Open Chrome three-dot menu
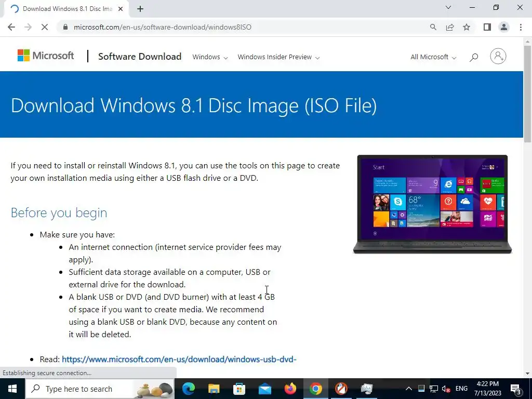Viewport: 532px width, 399px height. click(x=521, y=27)
